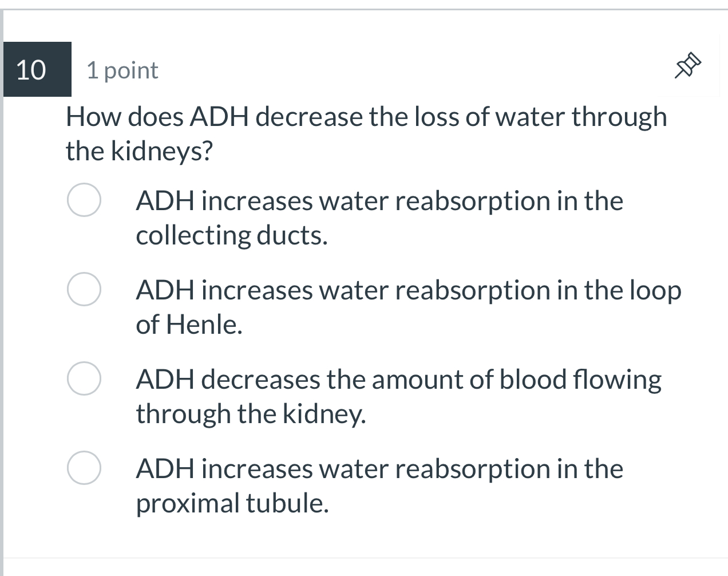Click the 1 point label
Image resolution: width=728 pixels, height=576 pixels.
pyautogui.click(x=121, y=69)
